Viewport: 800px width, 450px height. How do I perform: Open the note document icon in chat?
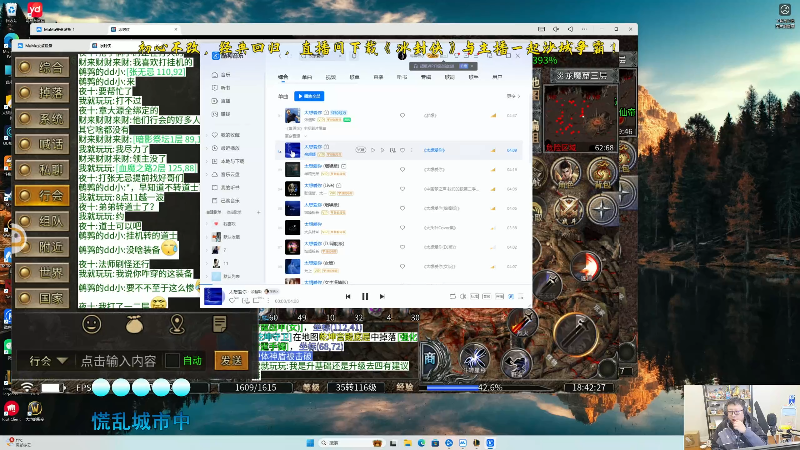[219, 324]
